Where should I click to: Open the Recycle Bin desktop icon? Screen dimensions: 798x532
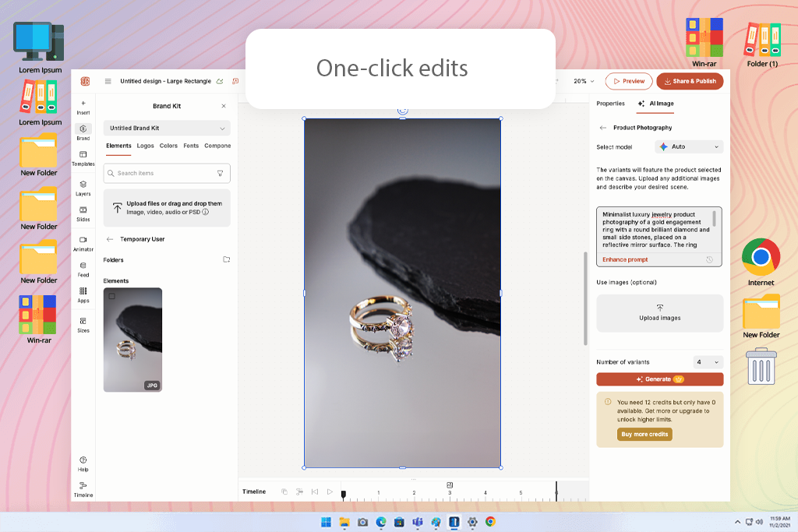tap(761, 366)
